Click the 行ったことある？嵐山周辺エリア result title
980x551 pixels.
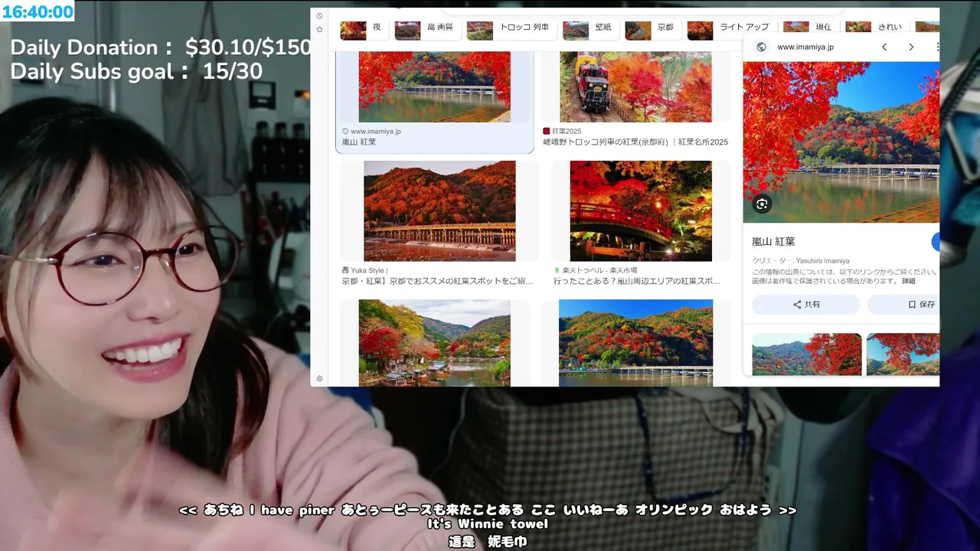(637, 281)
